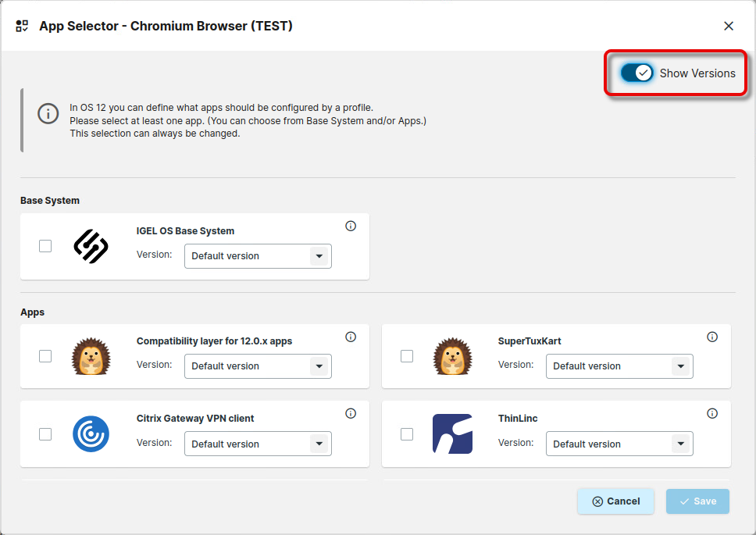
Task: Disable the Show Versions toggle
Action: 637,73
